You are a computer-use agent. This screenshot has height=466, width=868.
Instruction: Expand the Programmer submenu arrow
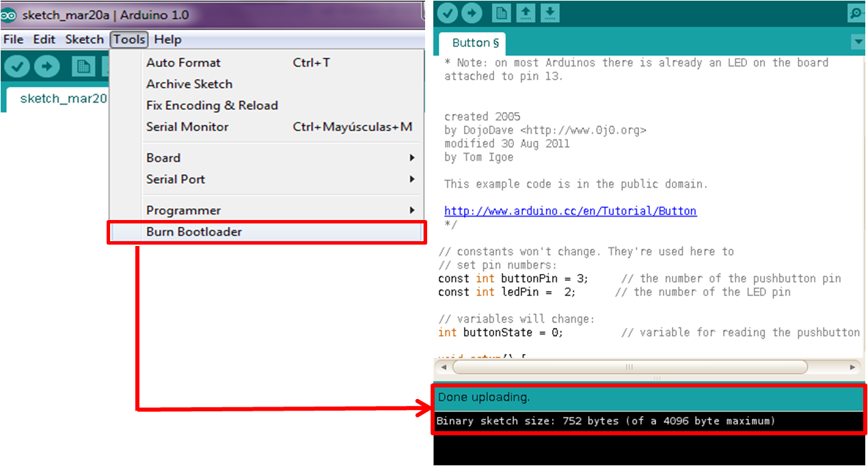pos(412,210)
